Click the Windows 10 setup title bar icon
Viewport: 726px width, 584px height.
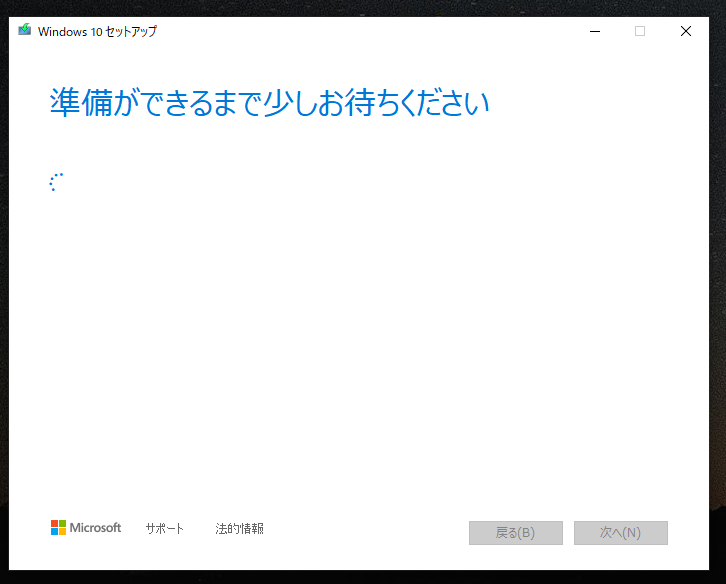pyautogui.click(x=25, y=30)
